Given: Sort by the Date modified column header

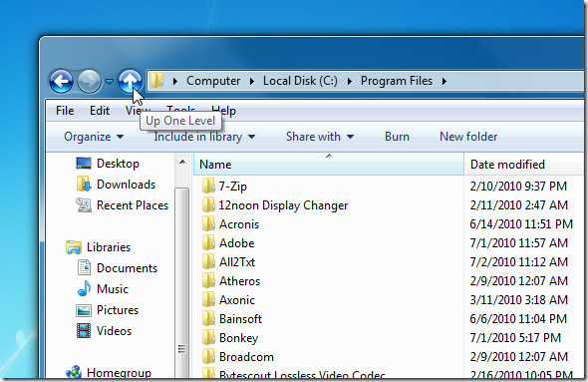Looking at the screenshot, I should pyautogui.click(x=523, y=165).
